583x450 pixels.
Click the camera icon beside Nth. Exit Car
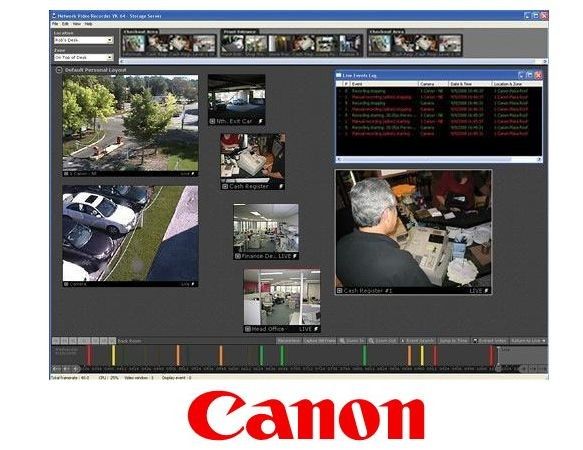(x=212, y=121)
